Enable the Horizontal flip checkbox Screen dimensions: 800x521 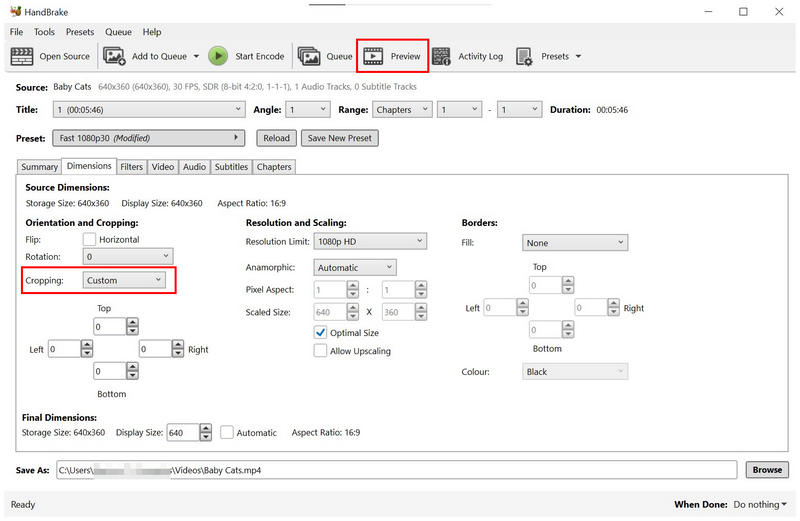click(89, 239)
